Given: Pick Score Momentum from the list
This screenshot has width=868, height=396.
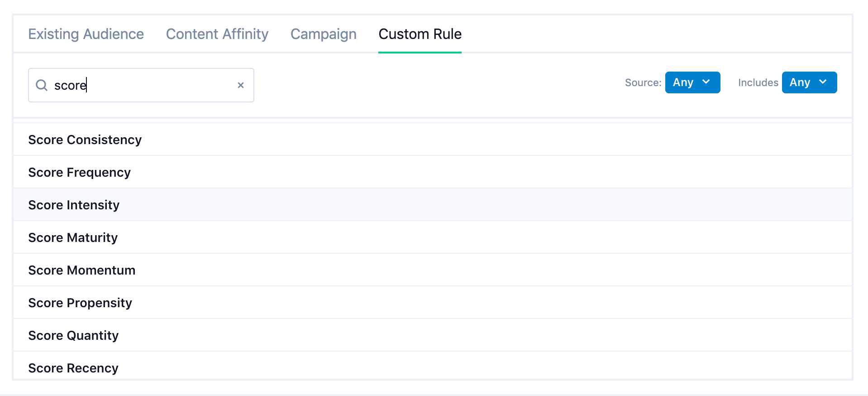Looking at the screenshot, I should coord(433,270).
